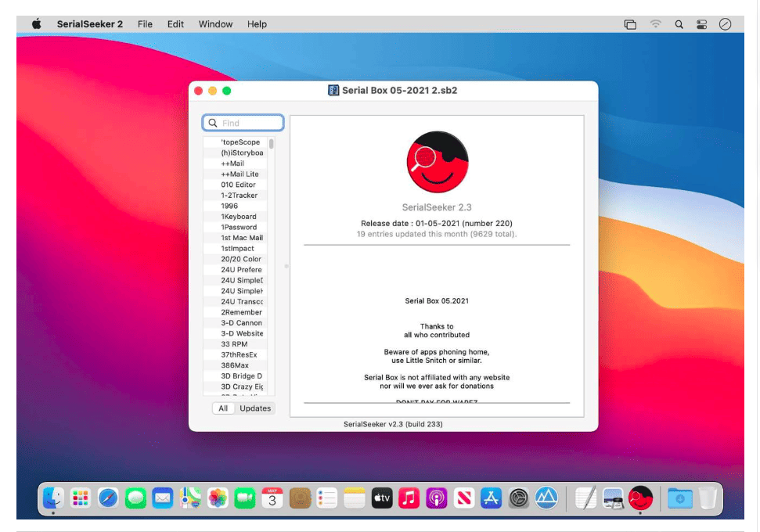Open Calendar showing May 3
The width and height of the screenshot is (760, 532).
[272, 498]
